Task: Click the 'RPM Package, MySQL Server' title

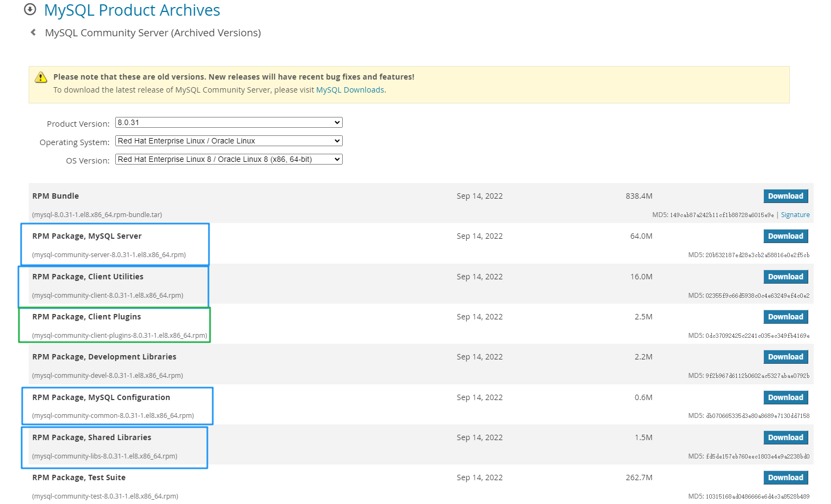Action: 87,236
